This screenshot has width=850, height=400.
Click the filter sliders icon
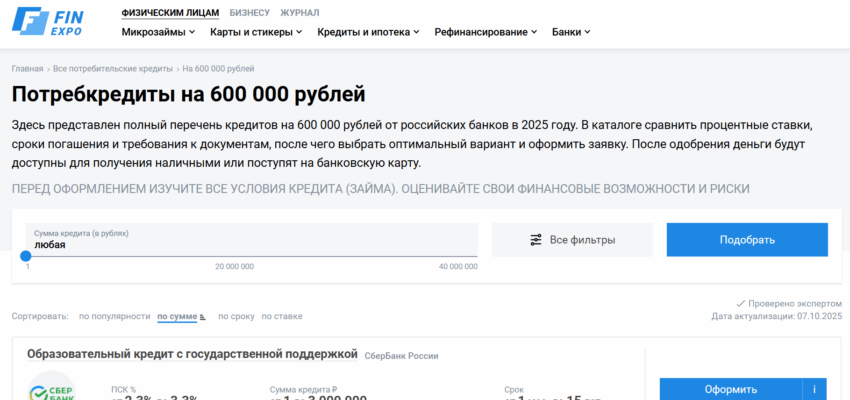[536, 240]
